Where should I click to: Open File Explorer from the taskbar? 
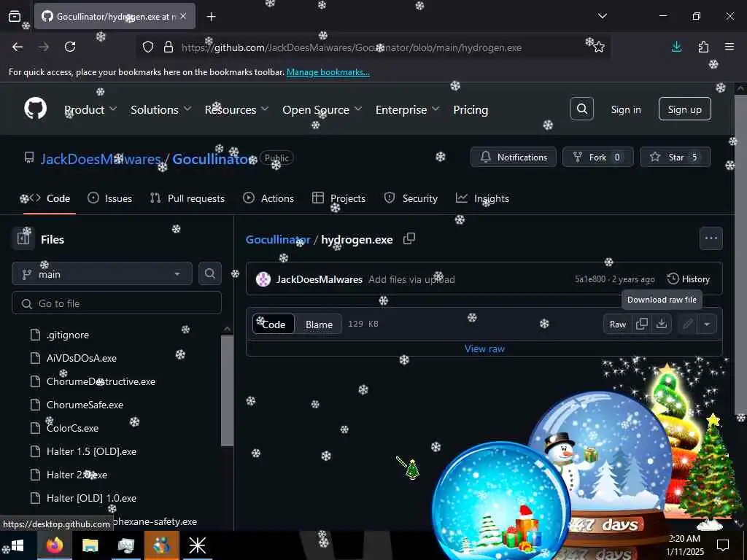coord(90,545)
